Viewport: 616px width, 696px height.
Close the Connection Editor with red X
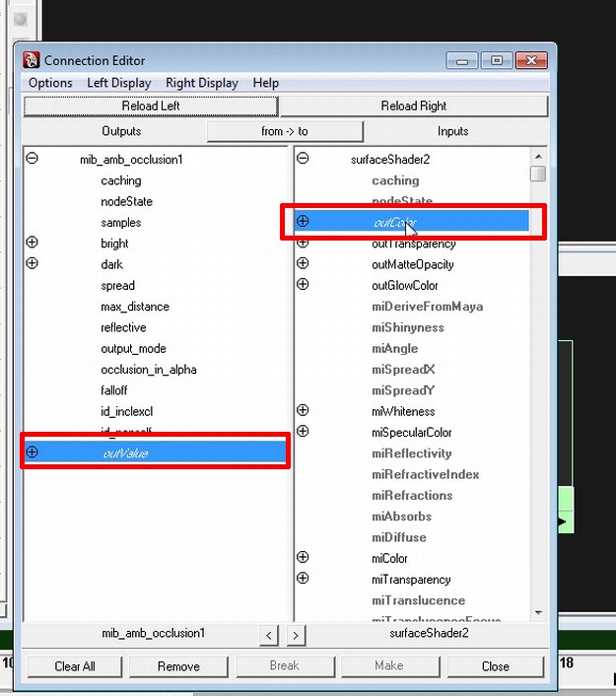point(531,60)
